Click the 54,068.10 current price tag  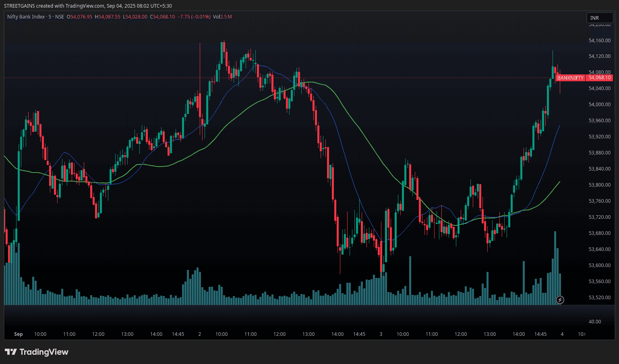point(599,78)
